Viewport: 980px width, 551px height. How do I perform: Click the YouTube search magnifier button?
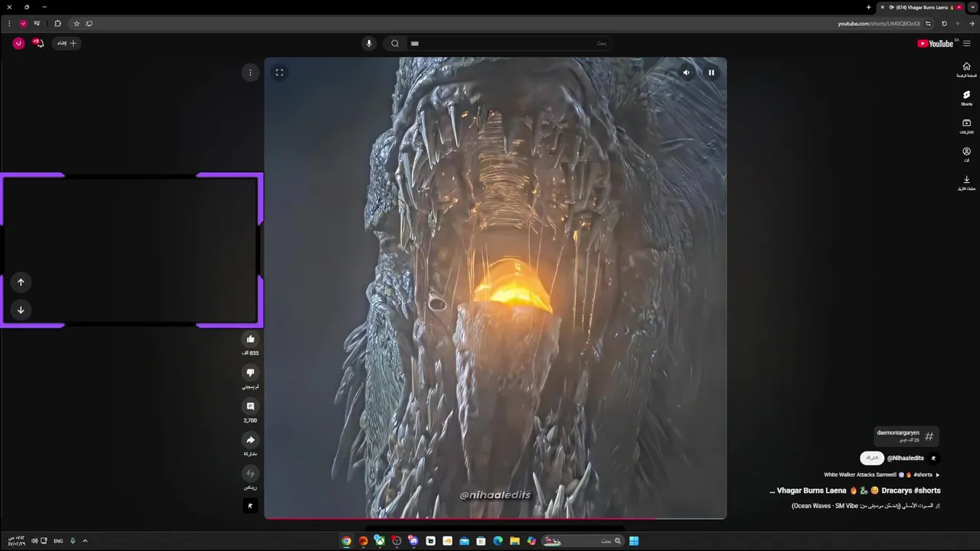[395, 44]
